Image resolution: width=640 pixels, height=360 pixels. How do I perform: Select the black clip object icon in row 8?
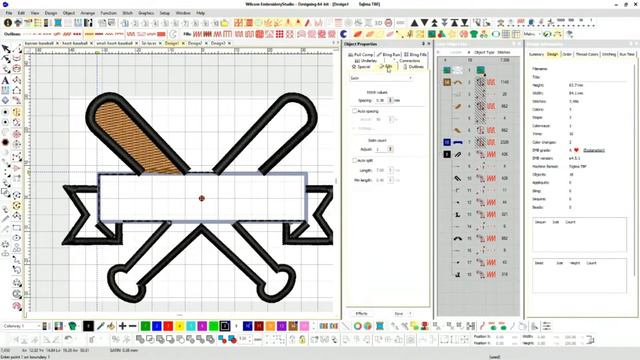pyautogui.click(x=458, y=154)
